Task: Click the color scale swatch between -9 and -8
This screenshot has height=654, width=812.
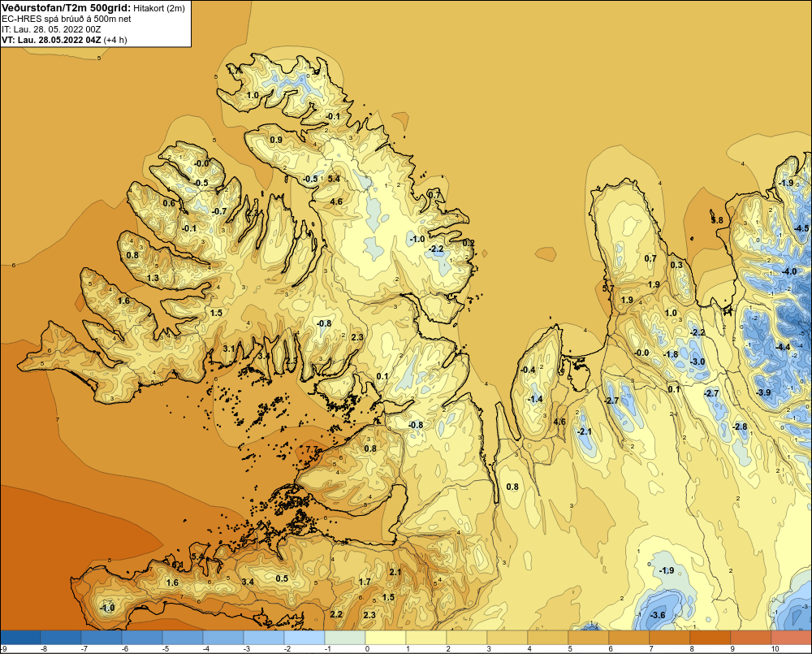Action: pyautogui.click(x=20, y=637)
